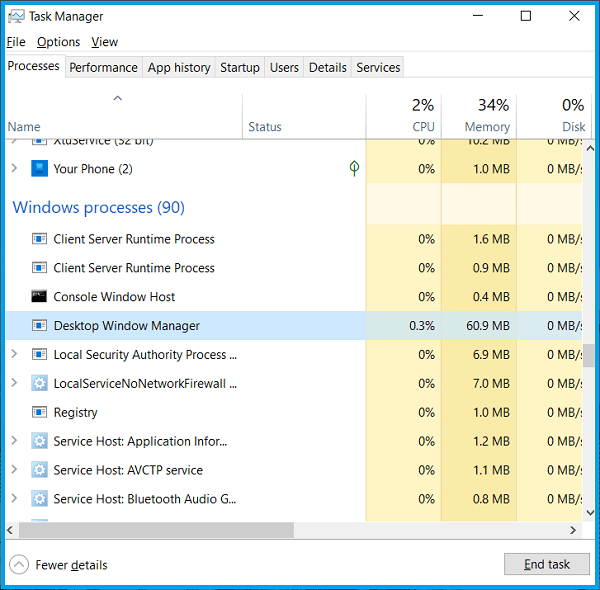
Task: Click the horizontal scrollbar left arrow
Action: click(x=10, y=530)
